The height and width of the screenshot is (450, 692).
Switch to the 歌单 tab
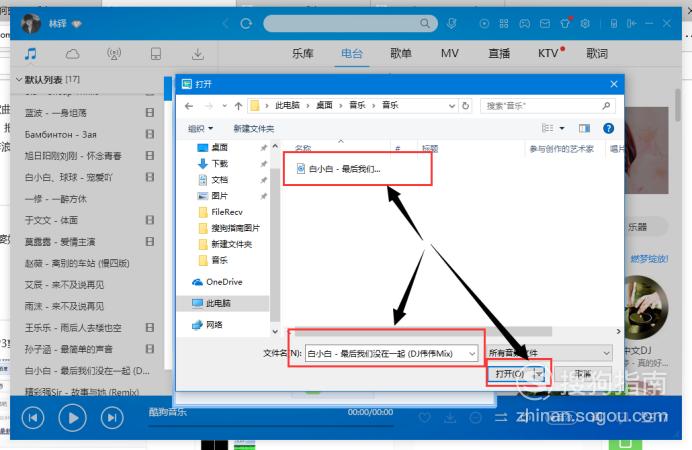(x=401, y=54)
